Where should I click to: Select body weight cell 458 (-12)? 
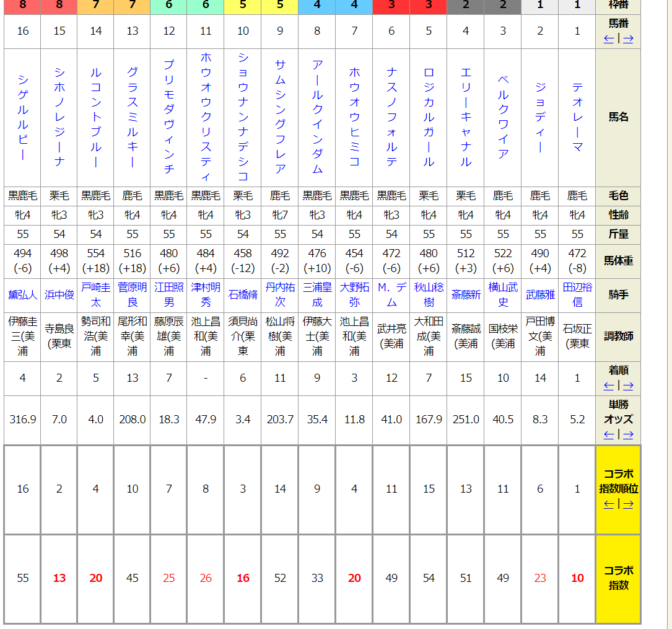point(243,261)
